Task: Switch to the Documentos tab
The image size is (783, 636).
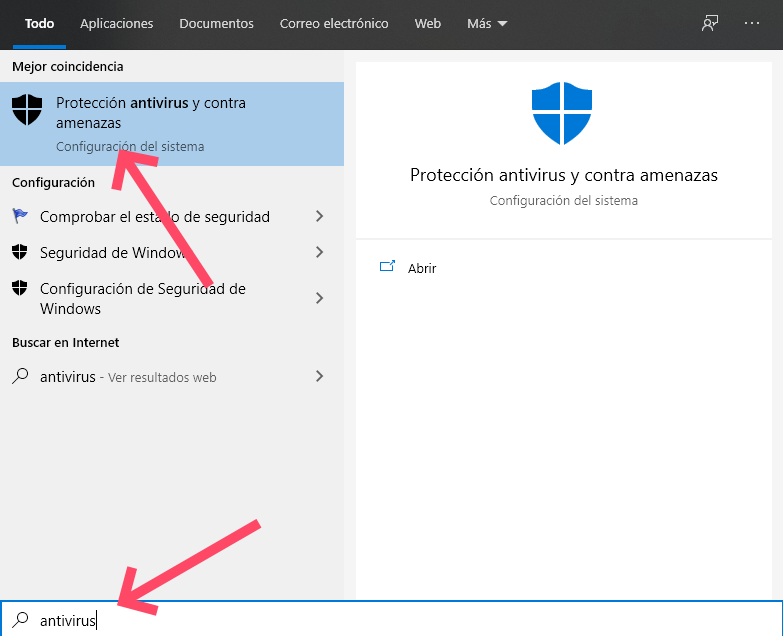Action: [x=216, y=23]
